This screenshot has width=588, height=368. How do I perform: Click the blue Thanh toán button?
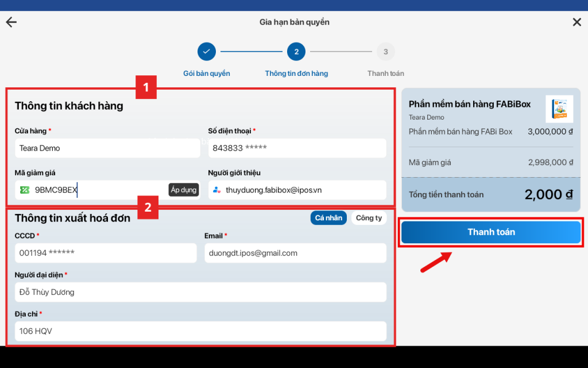click(491, 232)
